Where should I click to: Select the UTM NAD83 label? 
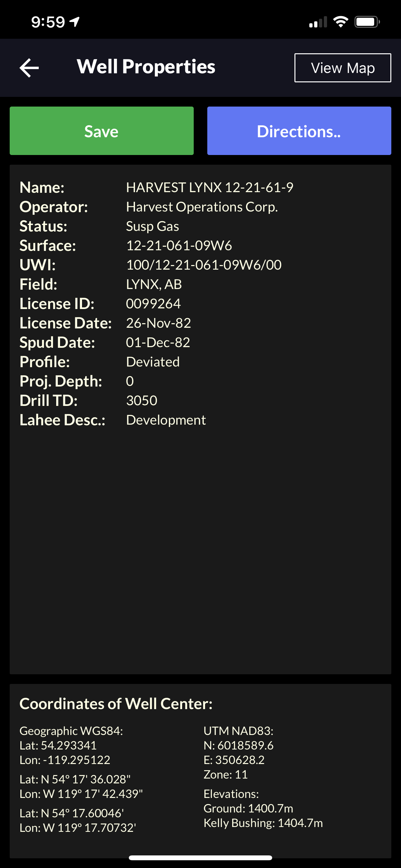click(238, 731)
